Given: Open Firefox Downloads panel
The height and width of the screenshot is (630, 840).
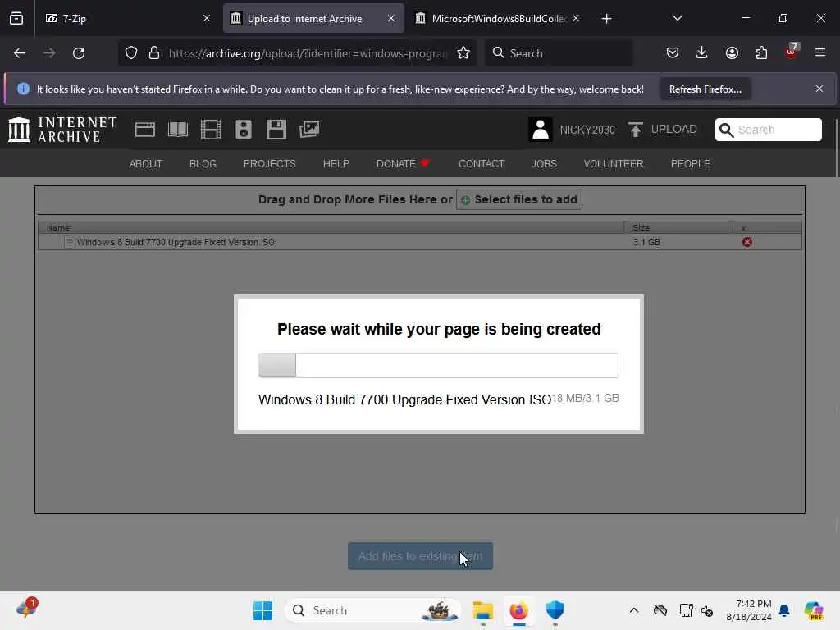Looking at the screenshot, I should [702, 53].
